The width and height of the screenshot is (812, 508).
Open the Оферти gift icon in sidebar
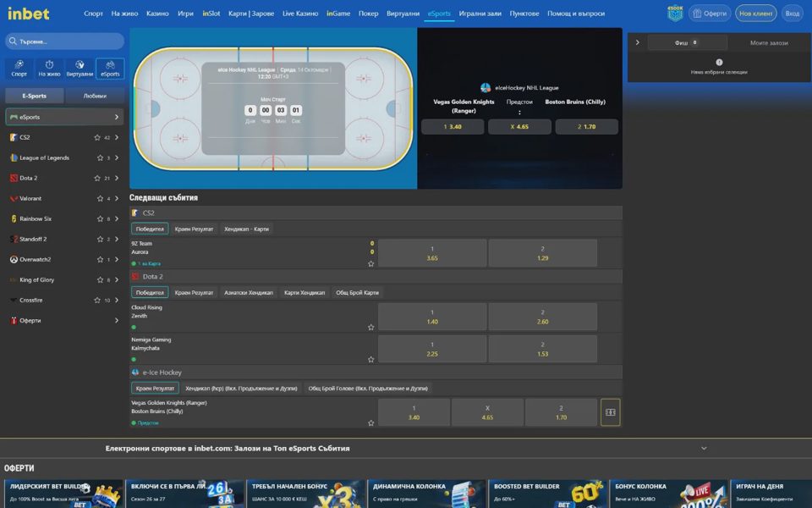point(14,320)
